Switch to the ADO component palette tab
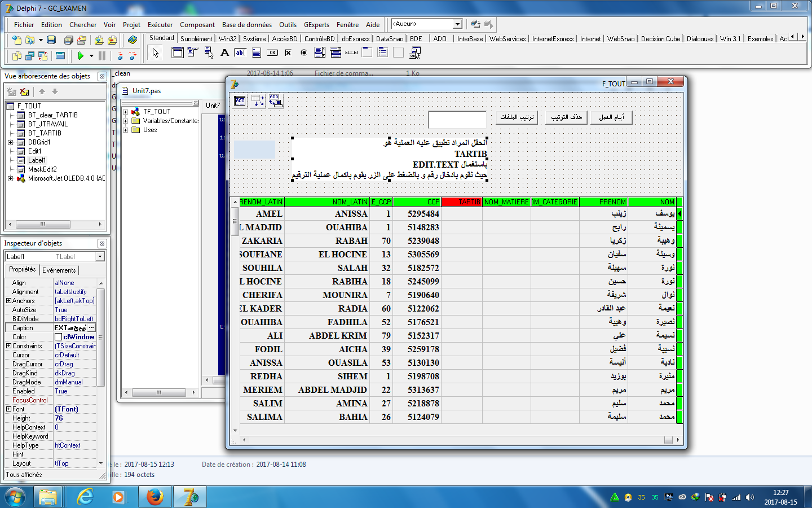The image size is (812, 508). (440, 39)
